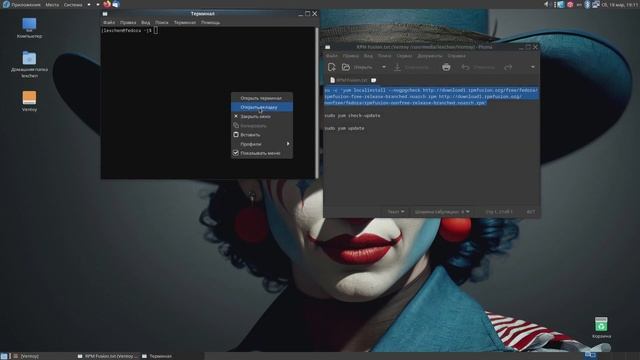The height and width of the screenshot is (360, 640).
Task: Open the Места menu on top panel
Action: pos(52,4)
